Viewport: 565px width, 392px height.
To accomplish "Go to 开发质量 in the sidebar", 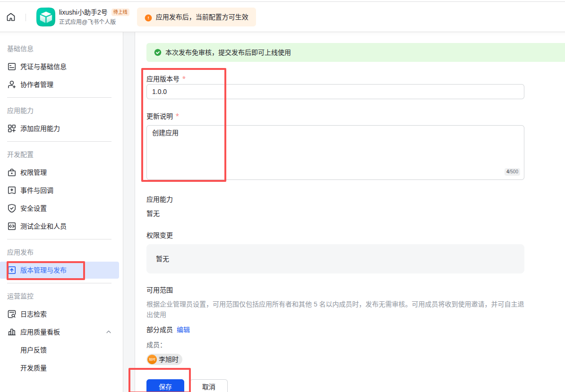I will (34, 367).
